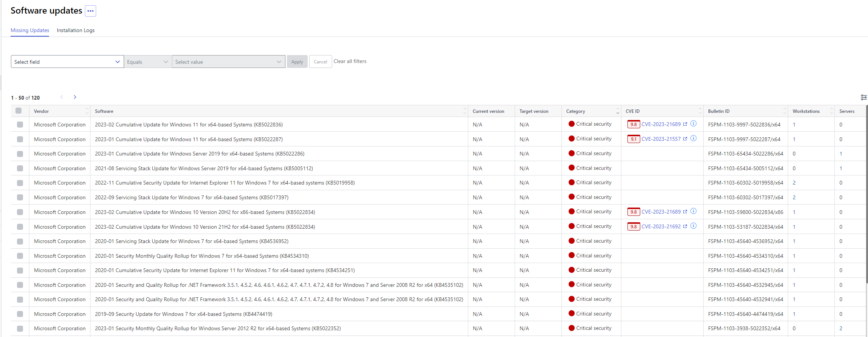This screenshot has width=868, height=337.
Task: Click bulletin ID FSPM-1103-3938-5022352/x64
Action: pyautogui.click(x=744, y=328)
